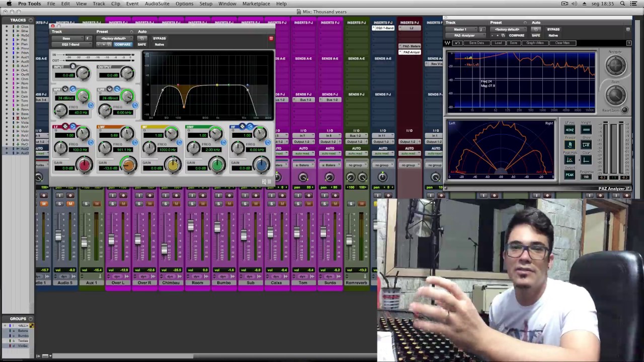Open the Tracks list menu arrow
The width and height of the screenshot is (644, 362).
point(30,20)
